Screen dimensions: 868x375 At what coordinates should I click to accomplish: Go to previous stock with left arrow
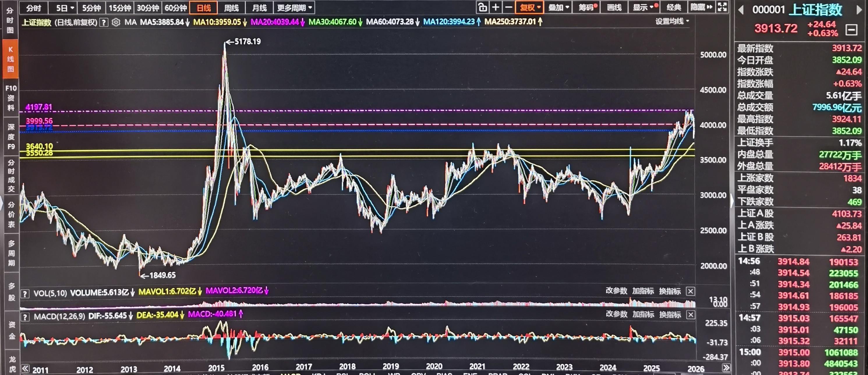point(741,10)
